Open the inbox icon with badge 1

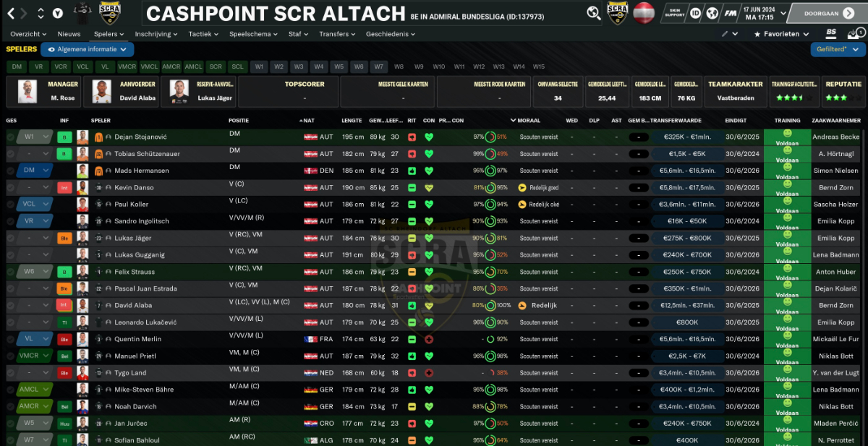pos(855,33)
